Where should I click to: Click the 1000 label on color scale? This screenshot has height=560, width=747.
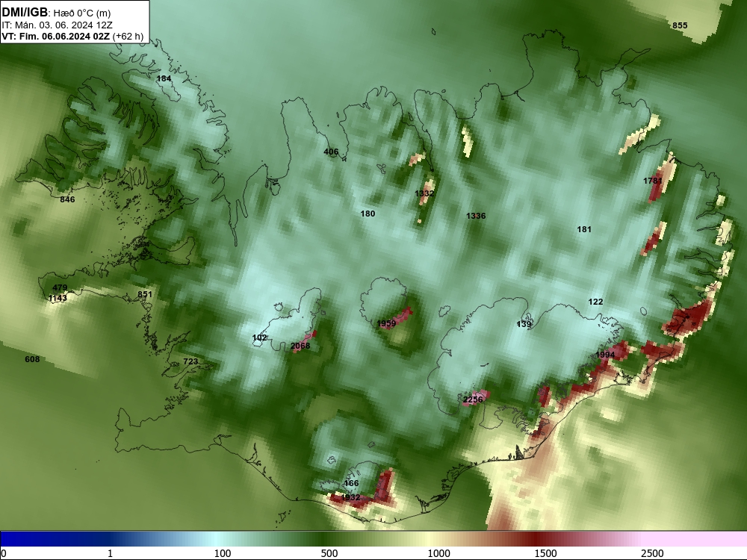(x=438, y=553)
